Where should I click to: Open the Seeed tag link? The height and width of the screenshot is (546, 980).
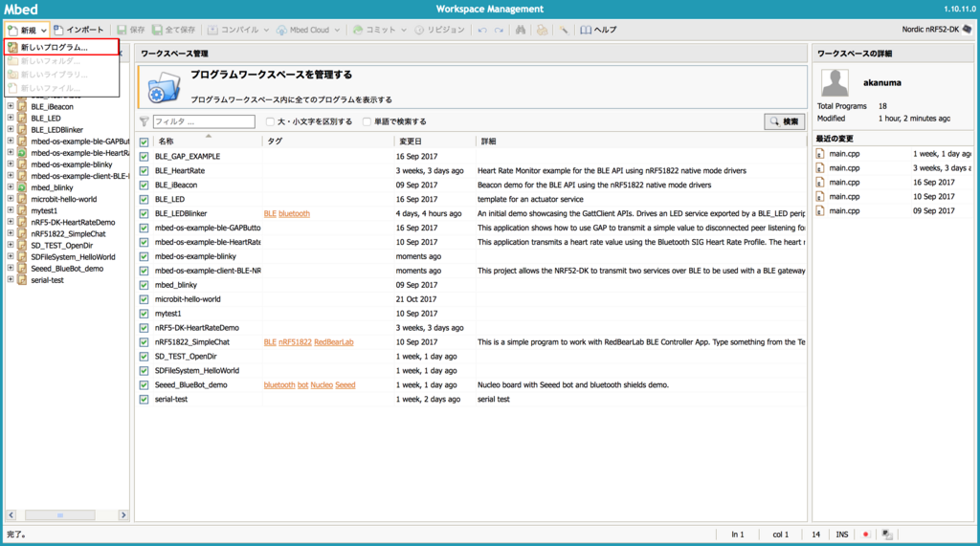click(345, 385)
